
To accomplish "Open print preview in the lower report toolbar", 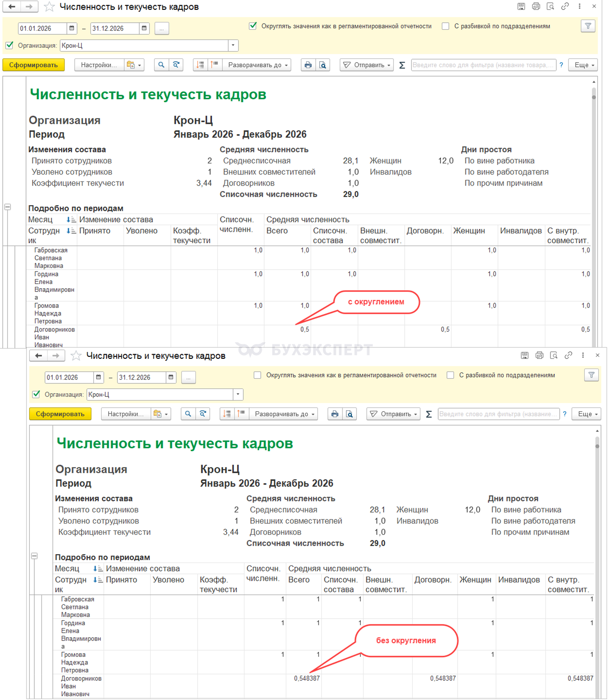I will tap(349, 414).
